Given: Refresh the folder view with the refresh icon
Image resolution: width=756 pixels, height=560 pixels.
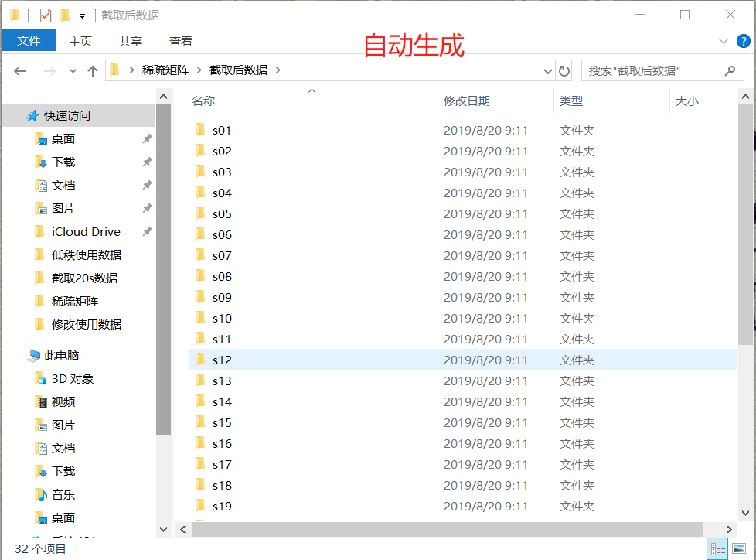Looking at the screenshot, I should 564,70.
